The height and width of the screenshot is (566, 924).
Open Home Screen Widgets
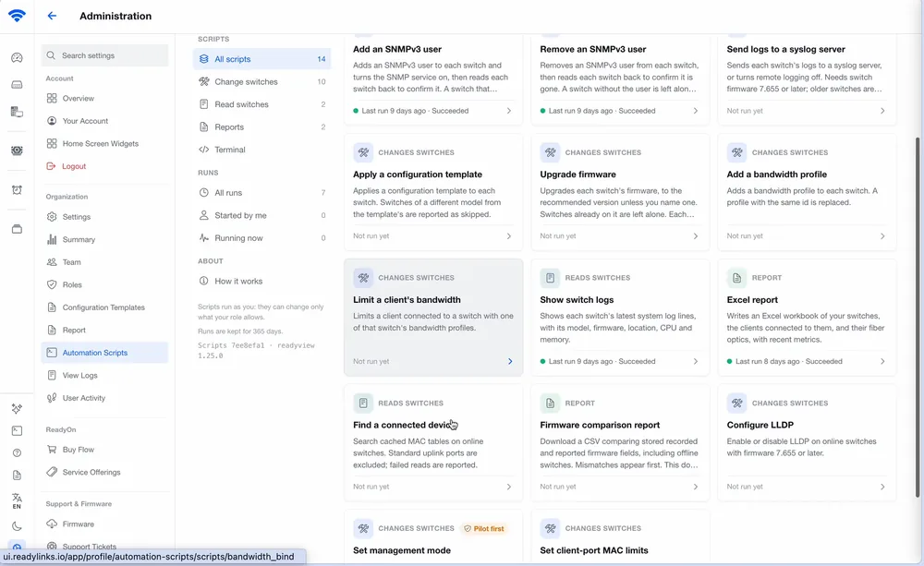105,144
